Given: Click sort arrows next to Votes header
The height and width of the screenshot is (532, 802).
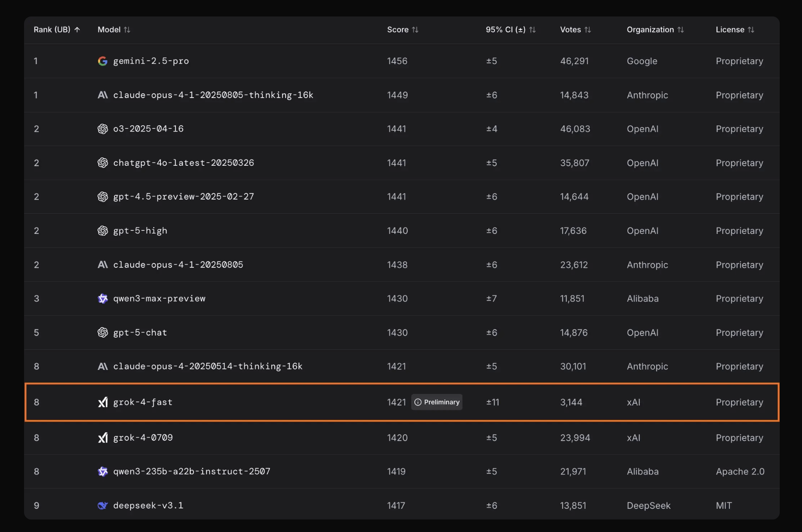Looking at the screenshot, I should [588, 29].
